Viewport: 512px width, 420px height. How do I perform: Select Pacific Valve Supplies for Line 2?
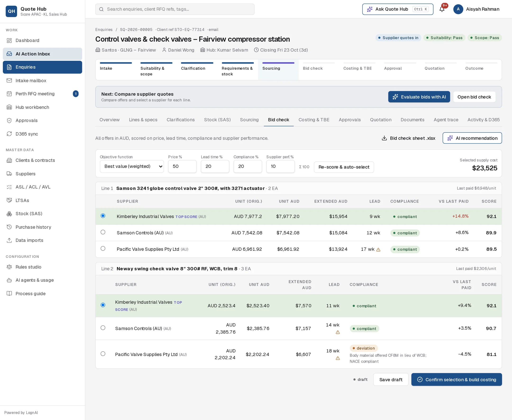[103, 354]
